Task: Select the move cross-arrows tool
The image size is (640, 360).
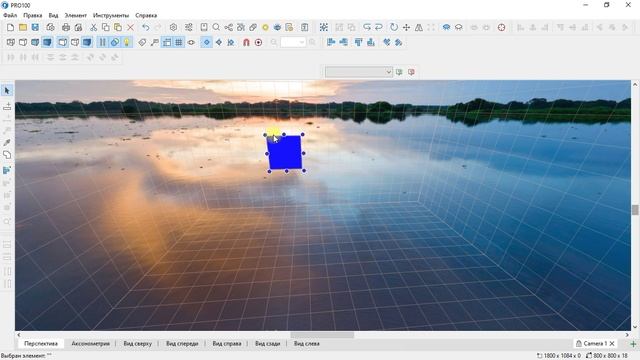Action: 406,27
